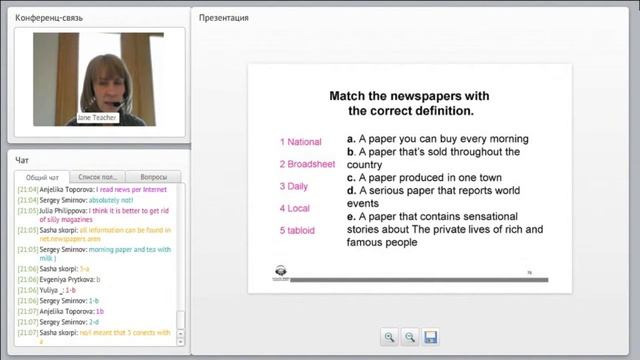The image size is (640, 360).
Task: Click definition c 'A paper produced in one town'
Action: tap(424, 178)
